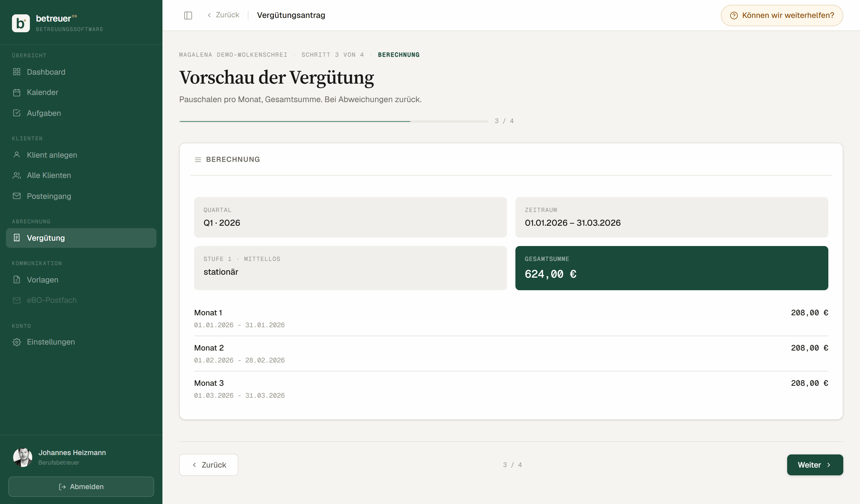Click the Dashboard grid icon
The height and width of the screenshot is (504, 860).
pyautogui.click(x=17, y=72)
